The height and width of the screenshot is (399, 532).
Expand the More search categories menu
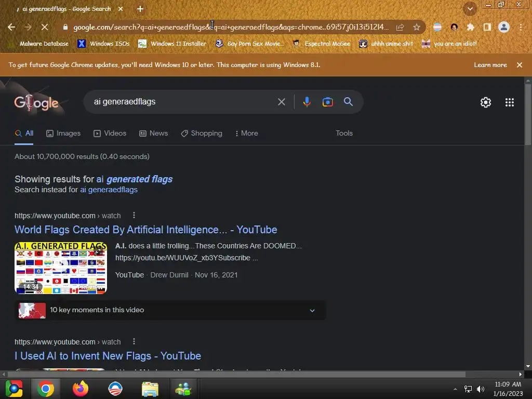(247, 134)
